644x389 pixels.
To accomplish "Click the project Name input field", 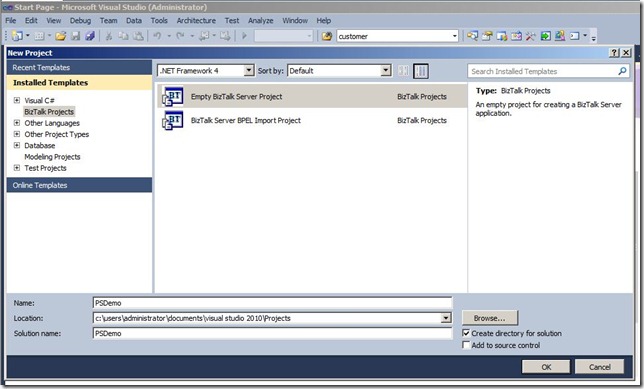I will click(272, 303).
